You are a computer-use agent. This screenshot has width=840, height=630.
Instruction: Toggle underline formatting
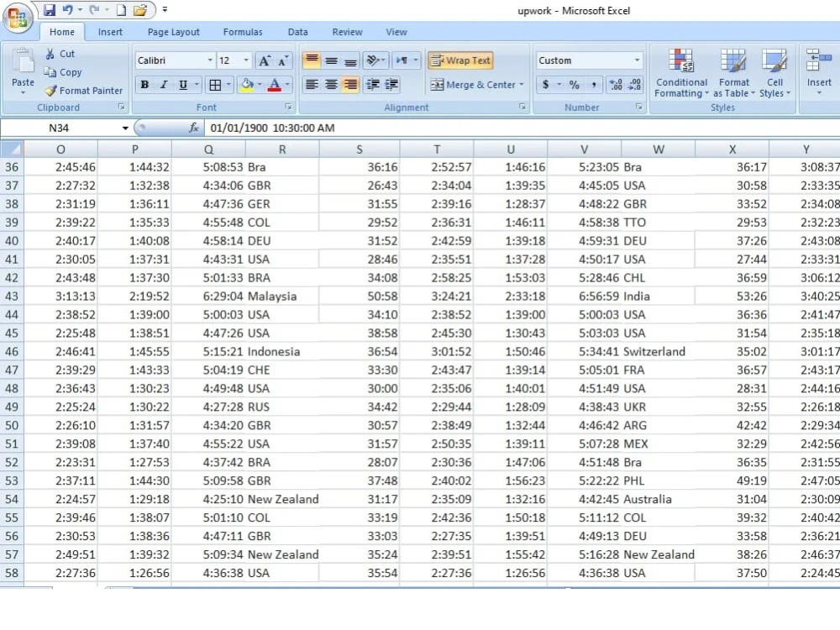point(183,85)
